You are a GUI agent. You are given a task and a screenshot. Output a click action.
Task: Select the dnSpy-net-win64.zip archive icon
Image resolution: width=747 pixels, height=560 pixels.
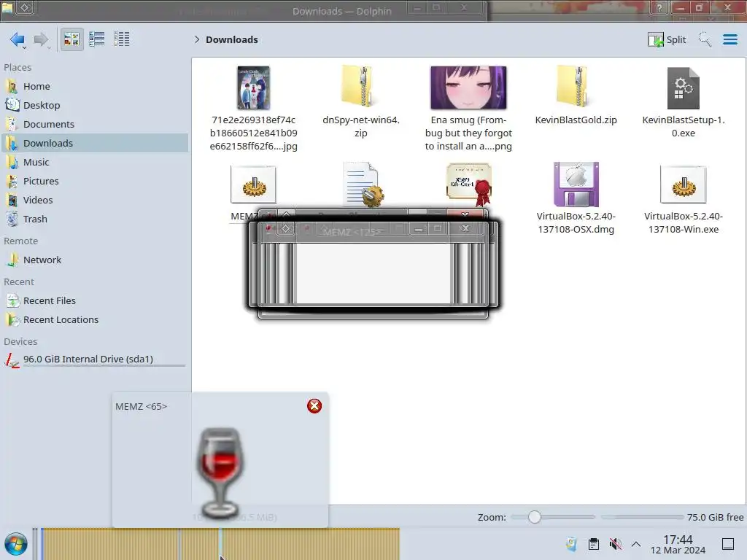click(x=361, y=87)
